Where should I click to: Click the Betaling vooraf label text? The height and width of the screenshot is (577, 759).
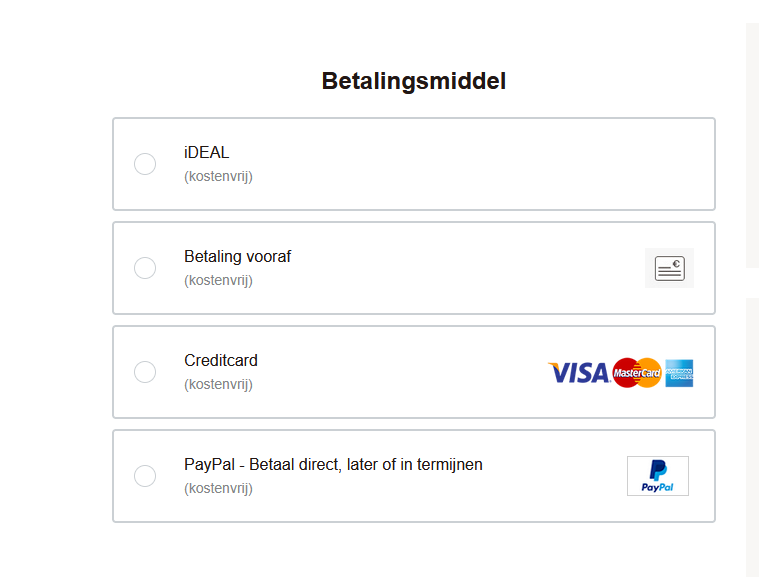coord(237,257)
